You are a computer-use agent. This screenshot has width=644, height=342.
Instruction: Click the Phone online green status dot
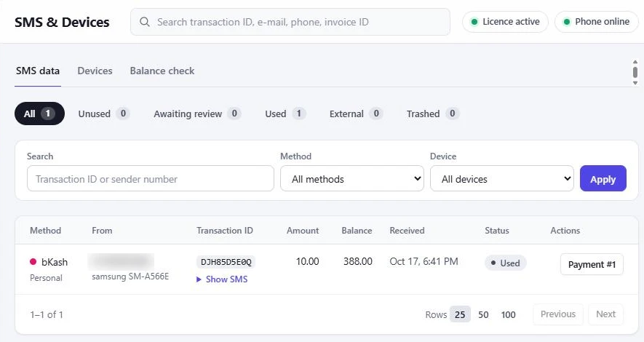click(567, 22)
